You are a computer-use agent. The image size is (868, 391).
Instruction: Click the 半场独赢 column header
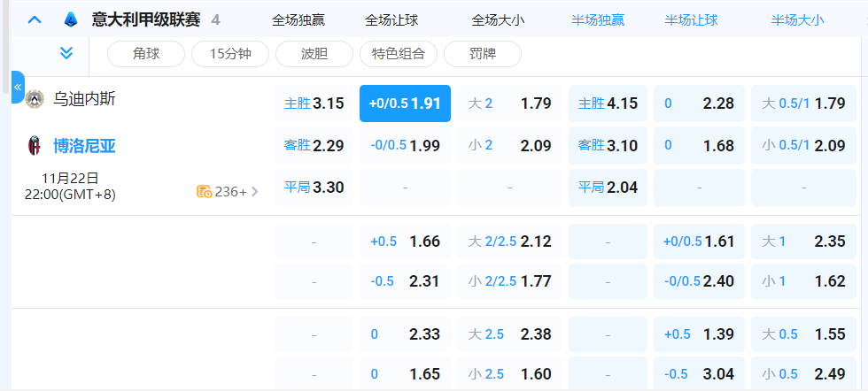pos(598,20)
